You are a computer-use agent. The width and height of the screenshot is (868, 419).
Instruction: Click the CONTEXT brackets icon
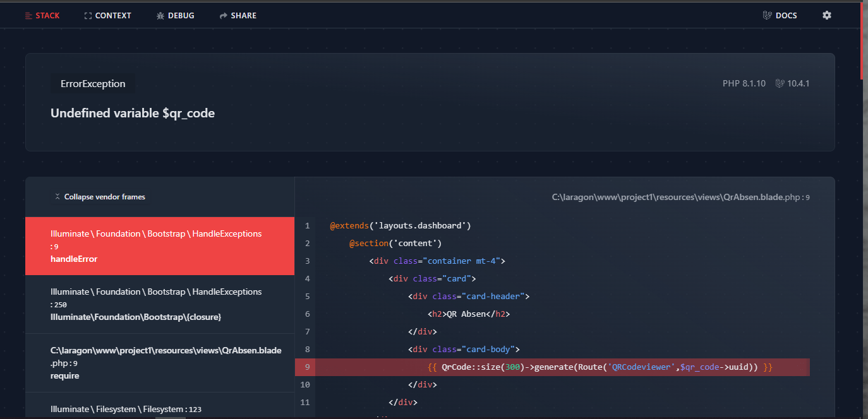(87, 15)
